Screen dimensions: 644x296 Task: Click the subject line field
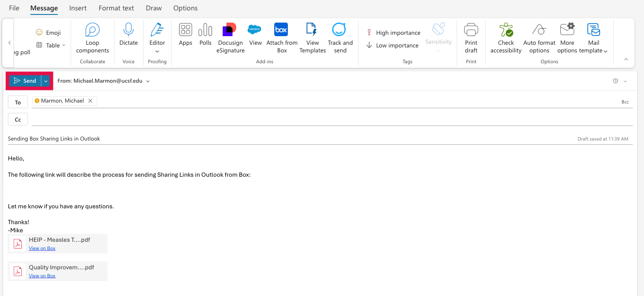coord(290,139)
